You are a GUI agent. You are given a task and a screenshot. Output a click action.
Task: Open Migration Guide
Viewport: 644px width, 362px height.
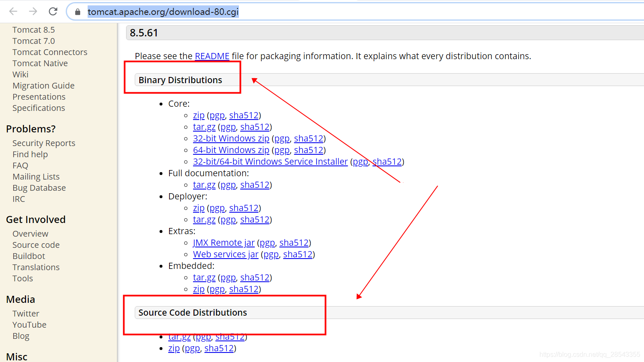[43, 86]
